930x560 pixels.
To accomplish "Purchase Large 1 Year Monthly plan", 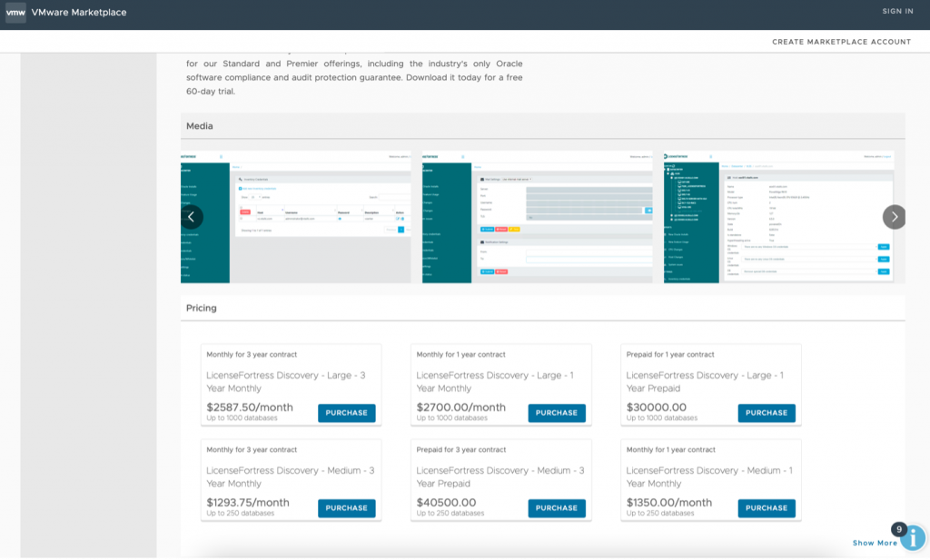I will pos(557,413).
